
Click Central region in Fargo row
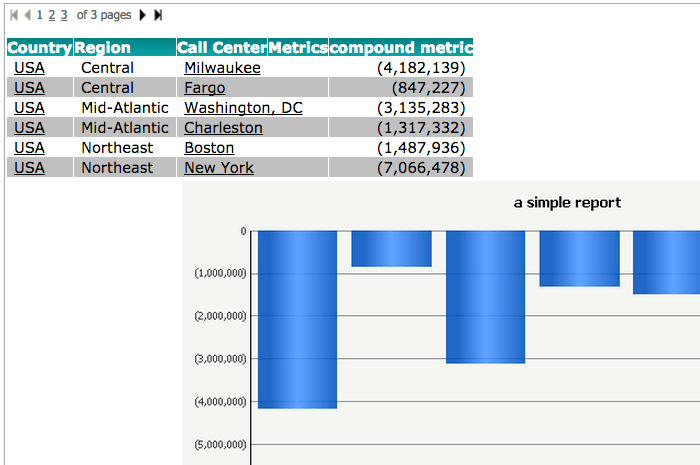[x=108, y=88]
